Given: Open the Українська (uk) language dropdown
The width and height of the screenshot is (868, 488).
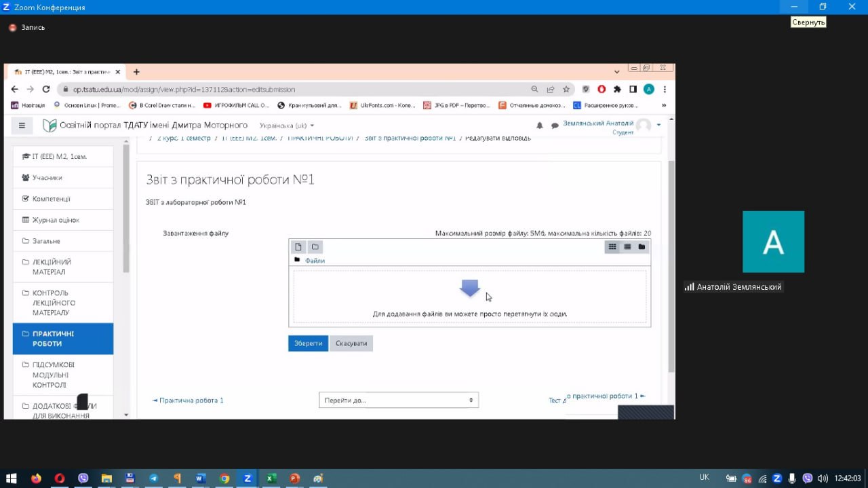Looking at the screenshot, I should pos(287,126).
